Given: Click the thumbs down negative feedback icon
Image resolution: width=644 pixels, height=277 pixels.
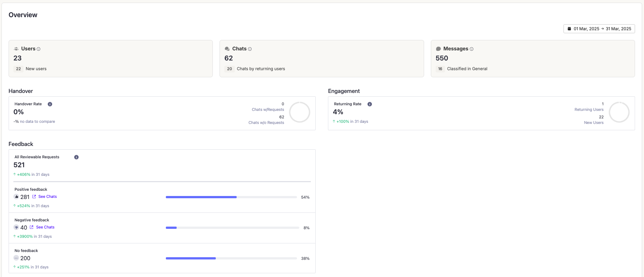Looking at the screenshot, I should tap(16, 227).
